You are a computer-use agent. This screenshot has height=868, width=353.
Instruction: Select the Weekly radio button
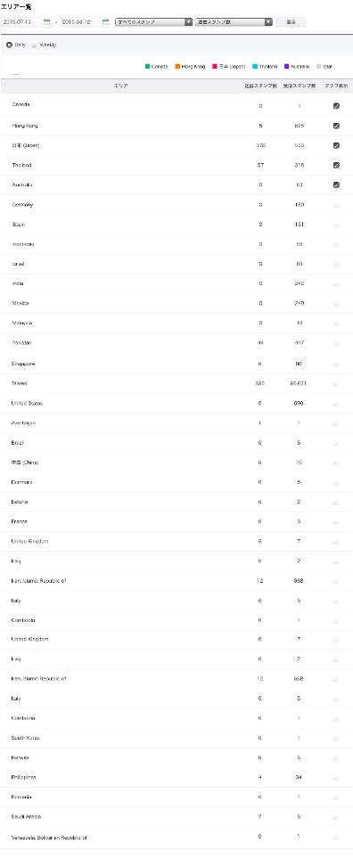tap(34, 45)
